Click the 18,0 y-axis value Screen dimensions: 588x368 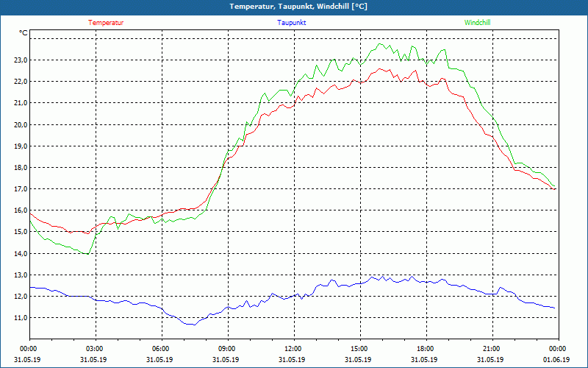coord(21,168)
